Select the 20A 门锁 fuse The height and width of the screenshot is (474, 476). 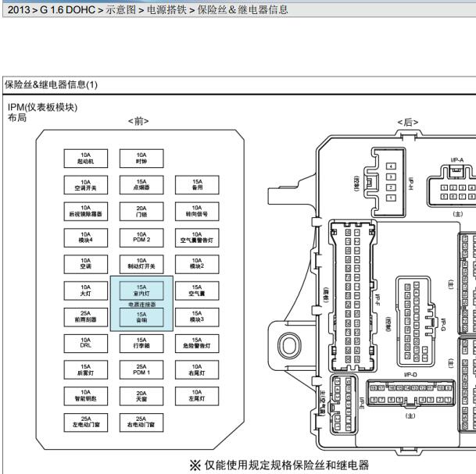[x=141, y=212]
